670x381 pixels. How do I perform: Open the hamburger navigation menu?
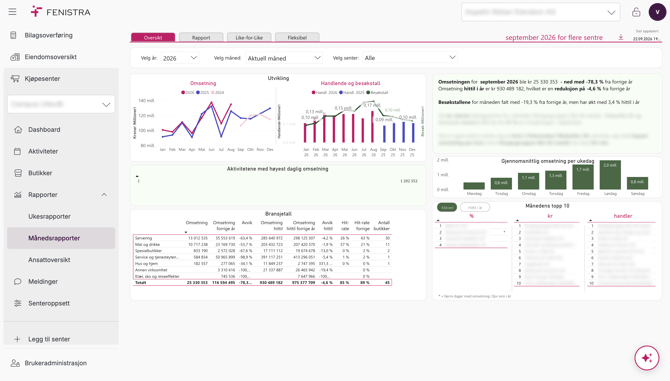(x=12, y=12)
